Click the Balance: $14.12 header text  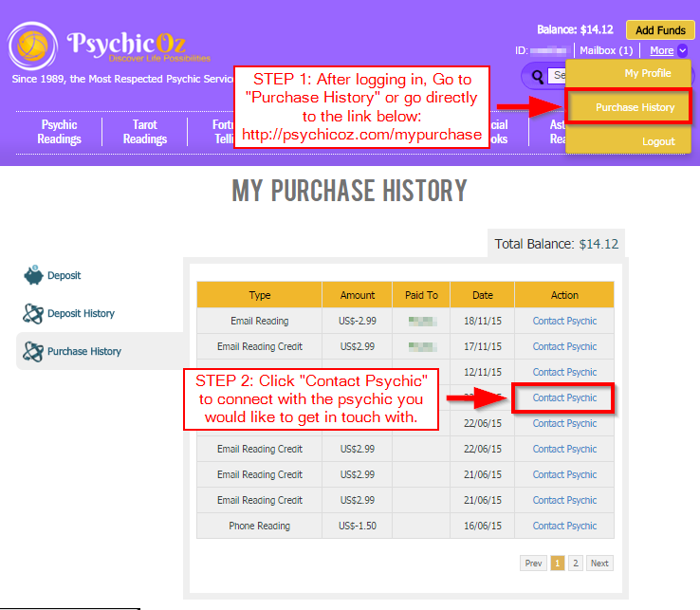(575, 30)
